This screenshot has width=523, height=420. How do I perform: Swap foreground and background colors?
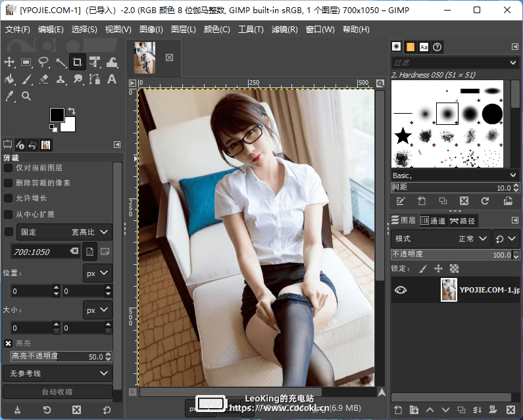click(72, 110)
